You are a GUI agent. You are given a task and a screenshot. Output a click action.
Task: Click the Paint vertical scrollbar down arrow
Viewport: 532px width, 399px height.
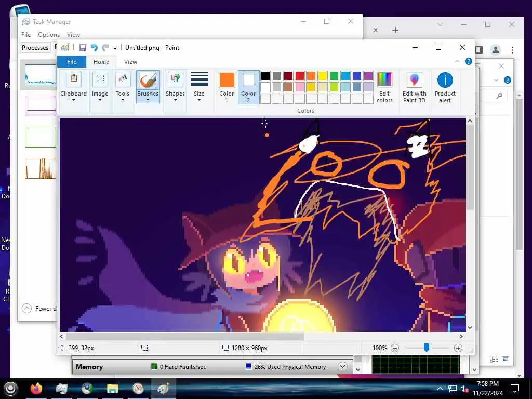470,328
